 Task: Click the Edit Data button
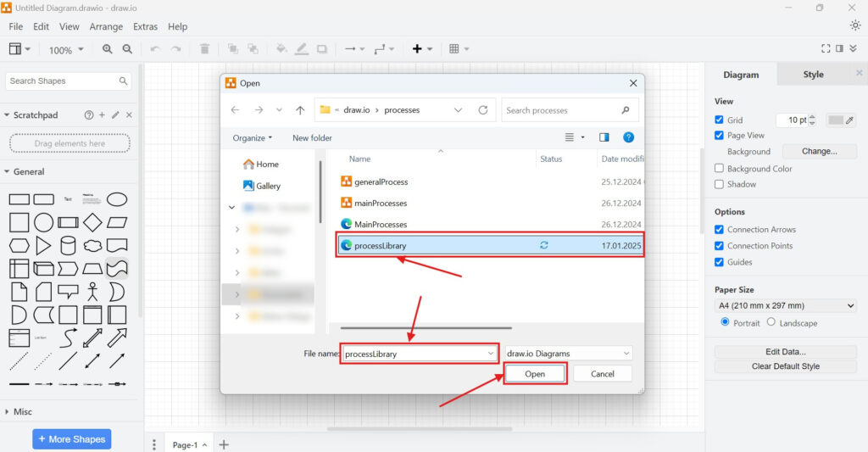785,352
